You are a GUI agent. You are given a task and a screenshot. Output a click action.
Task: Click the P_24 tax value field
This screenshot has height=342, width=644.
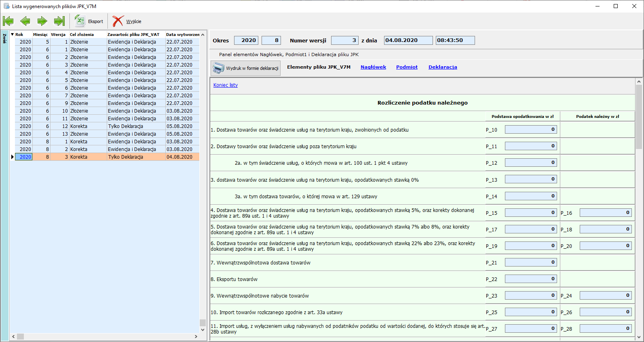coord(606,296)
